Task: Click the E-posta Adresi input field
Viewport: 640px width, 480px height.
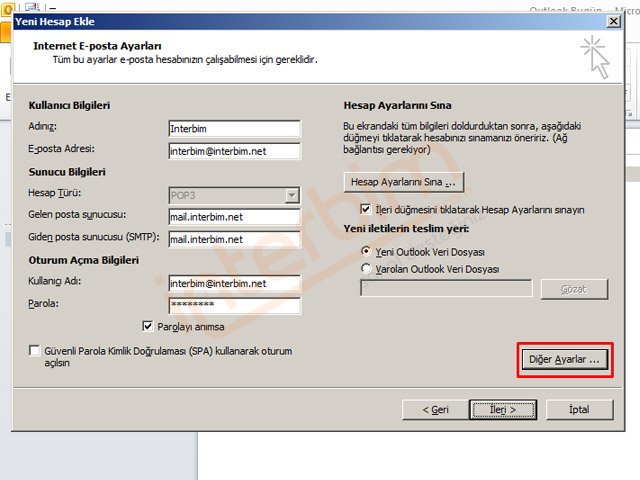Action: (234, 151)
